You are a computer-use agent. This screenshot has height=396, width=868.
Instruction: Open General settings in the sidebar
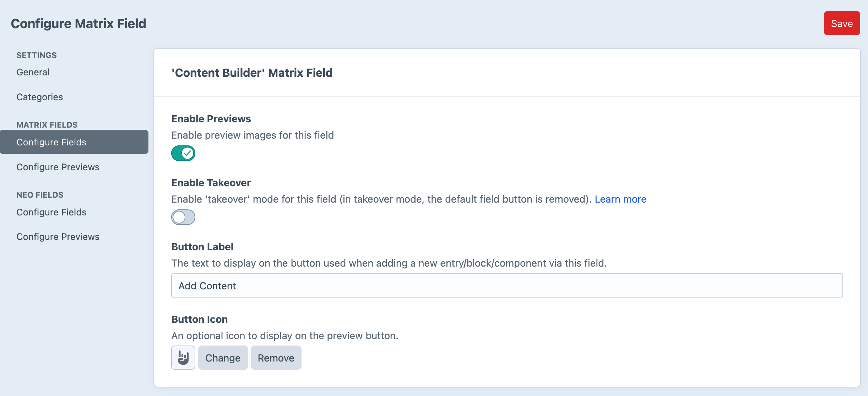click(x=33, y=72)
